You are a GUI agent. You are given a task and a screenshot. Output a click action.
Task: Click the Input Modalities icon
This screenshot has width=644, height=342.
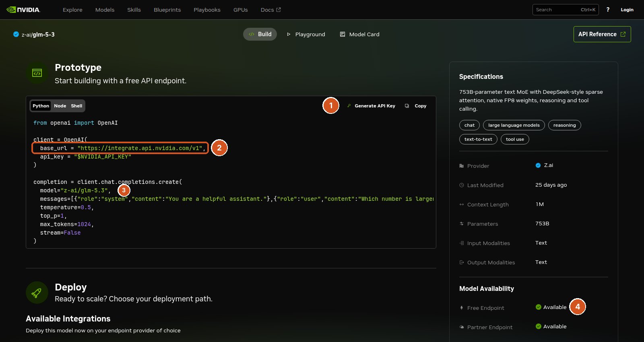(x=462, y=243)
